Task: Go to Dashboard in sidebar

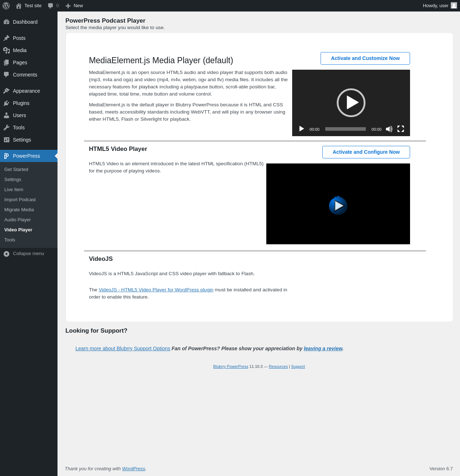Action: (x=29, y=22)
